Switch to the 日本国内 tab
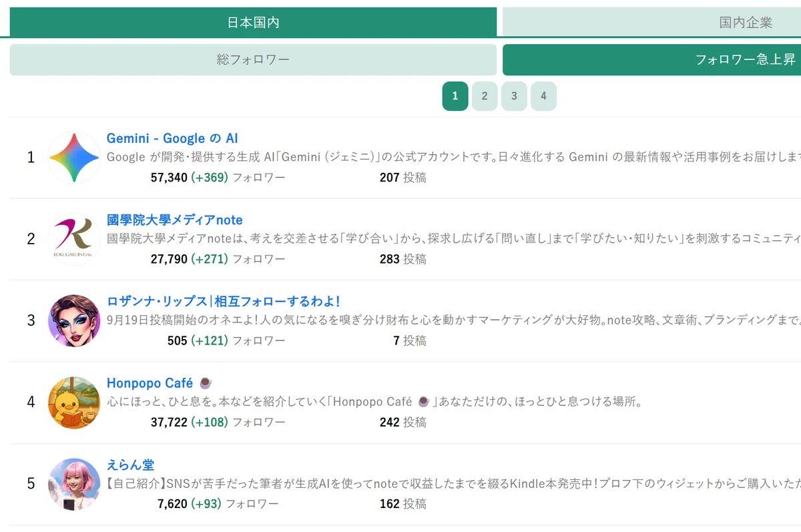Screen dimensions: 801x532 click(253, 22)
